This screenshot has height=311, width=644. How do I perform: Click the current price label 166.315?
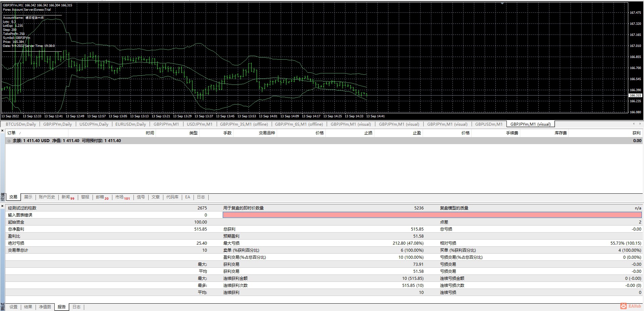[x=636, y=96]
